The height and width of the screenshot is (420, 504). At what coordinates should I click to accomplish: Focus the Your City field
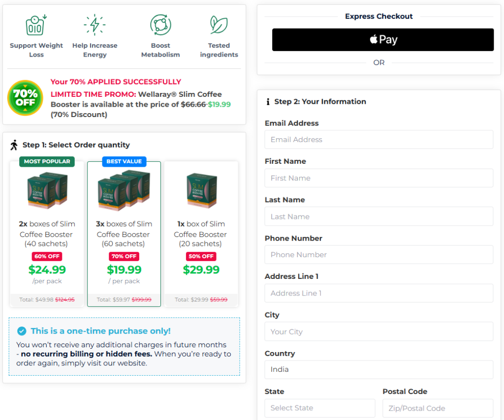coord(378,331)
